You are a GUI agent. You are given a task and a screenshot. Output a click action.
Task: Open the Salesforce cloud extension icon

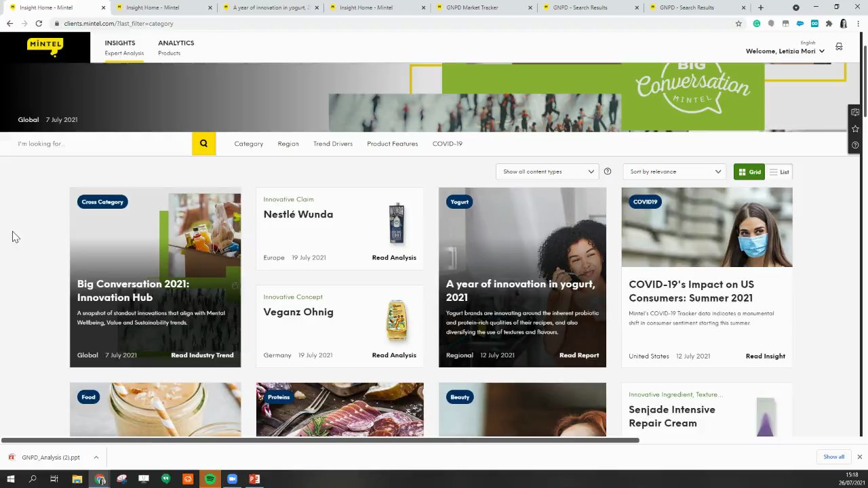coord(800,23)
